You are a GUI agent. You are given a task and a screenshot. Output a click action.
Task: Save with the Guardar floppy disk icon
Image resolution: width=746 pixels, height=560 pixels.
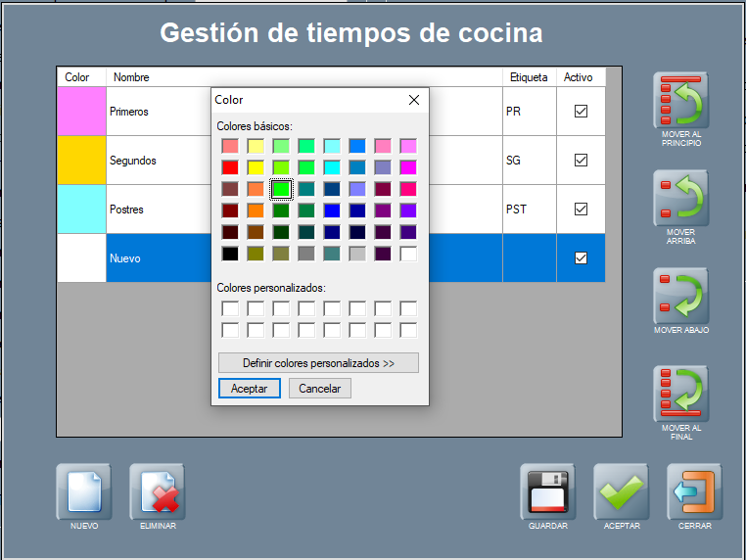pyautogui.click(x=547, y=491)
